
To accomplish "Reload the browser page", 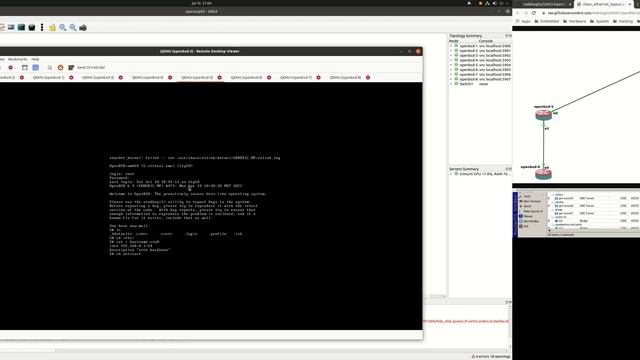I will tap(534, 13).
